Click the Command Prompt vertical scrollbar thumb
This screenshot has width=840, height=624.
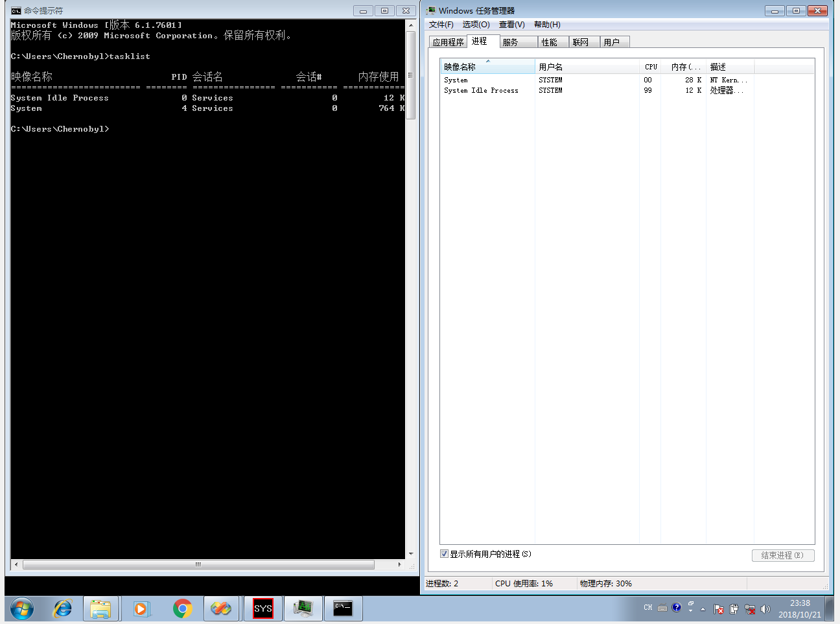pyautogui.click(x=410, y=75)
